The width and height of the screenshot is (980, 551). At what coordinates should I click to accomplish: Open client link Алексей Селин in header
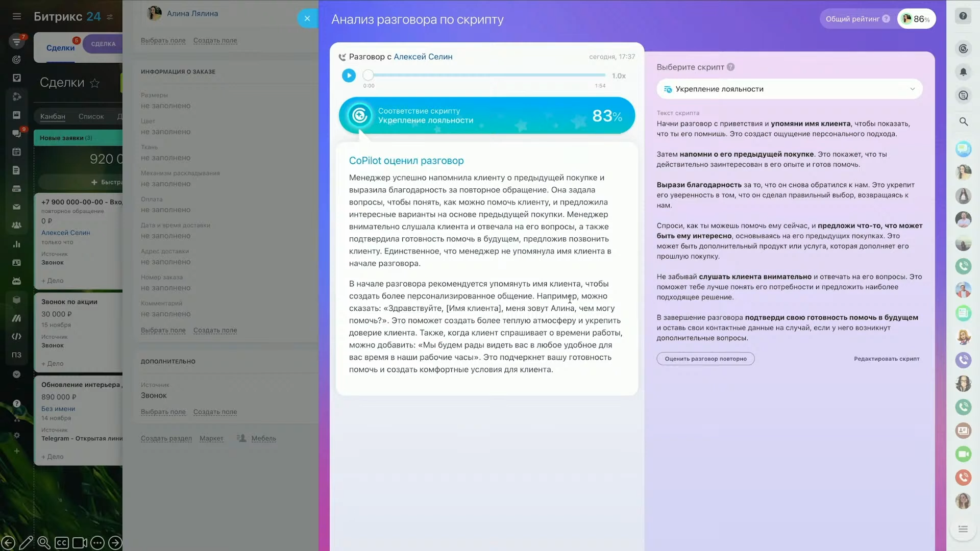coord(423,57)
